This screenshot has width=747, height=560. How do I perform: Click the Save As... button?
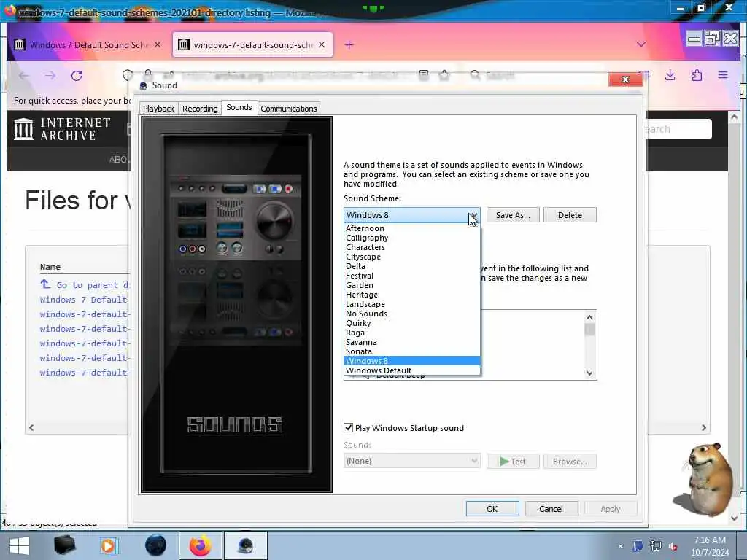pyautogui.click(x=513, y=215)
